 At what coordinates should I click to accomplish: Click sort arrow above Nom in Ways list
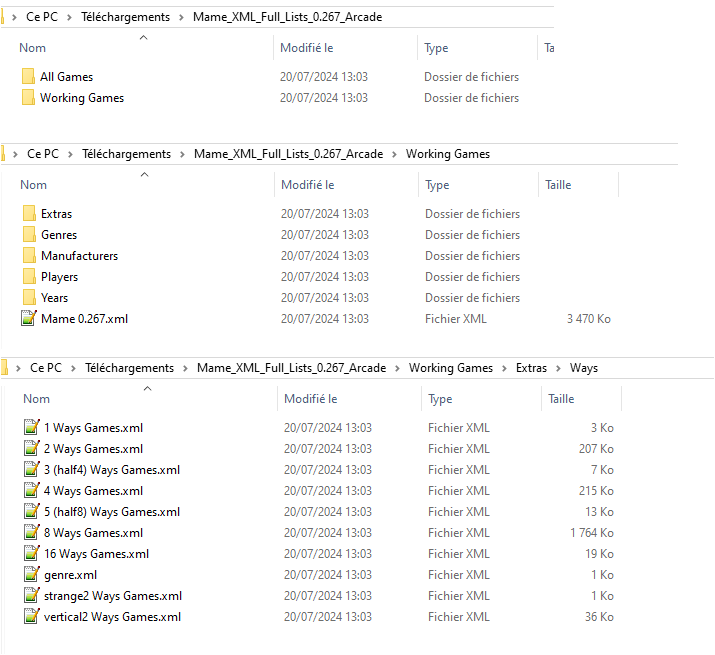click(147, 388)
